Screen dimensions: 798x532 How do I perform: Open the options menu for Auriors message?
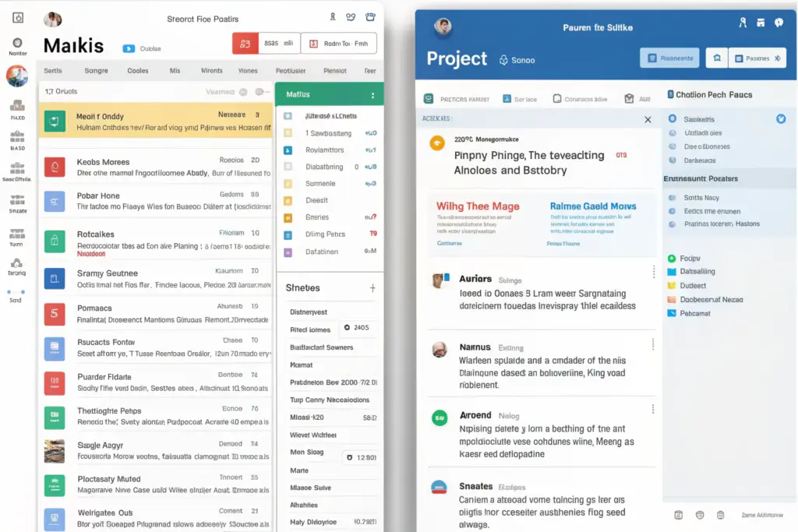tap(653, 272)
